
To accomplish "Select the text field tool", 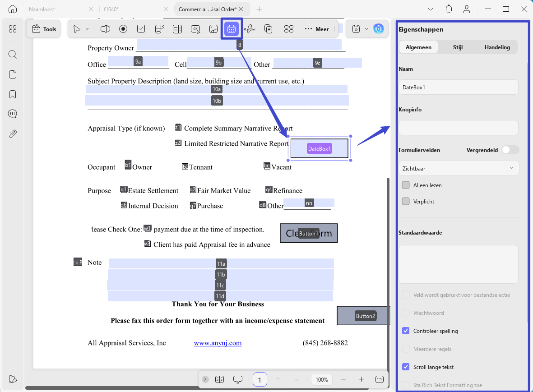I will (x=105, y=29).
